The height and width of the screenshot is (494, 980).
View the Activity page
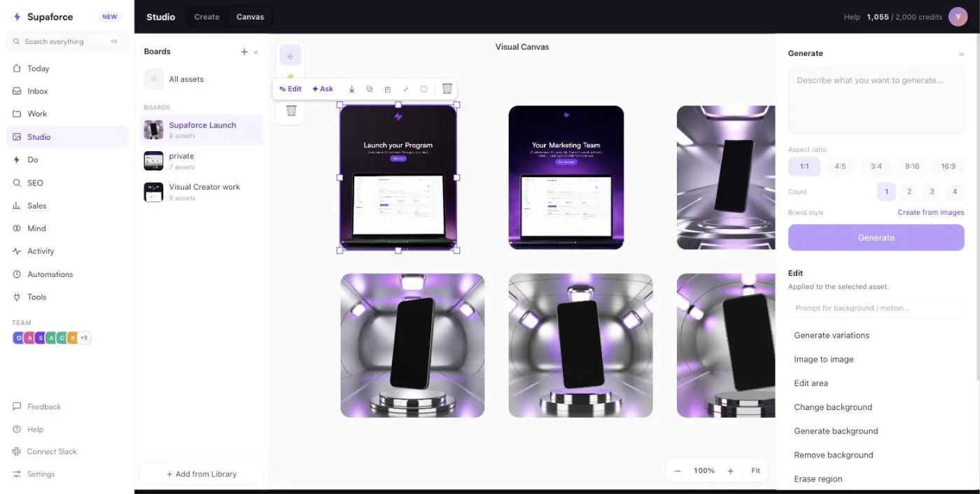tap(67, 251)
